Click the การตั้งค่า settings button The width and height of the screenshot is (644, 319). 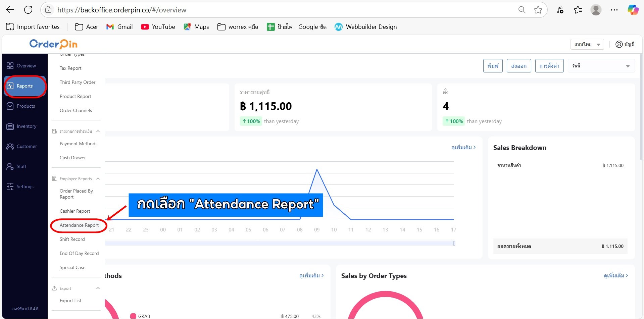point(549,66)
